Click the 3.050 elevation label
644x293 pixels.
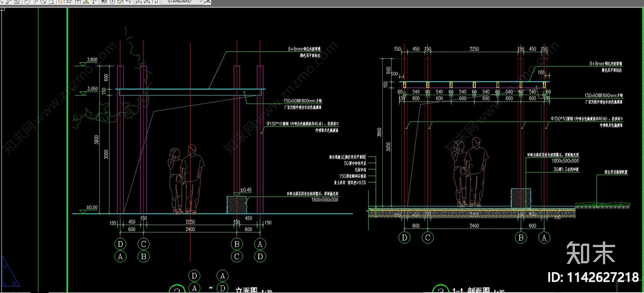tap(92, 89)
